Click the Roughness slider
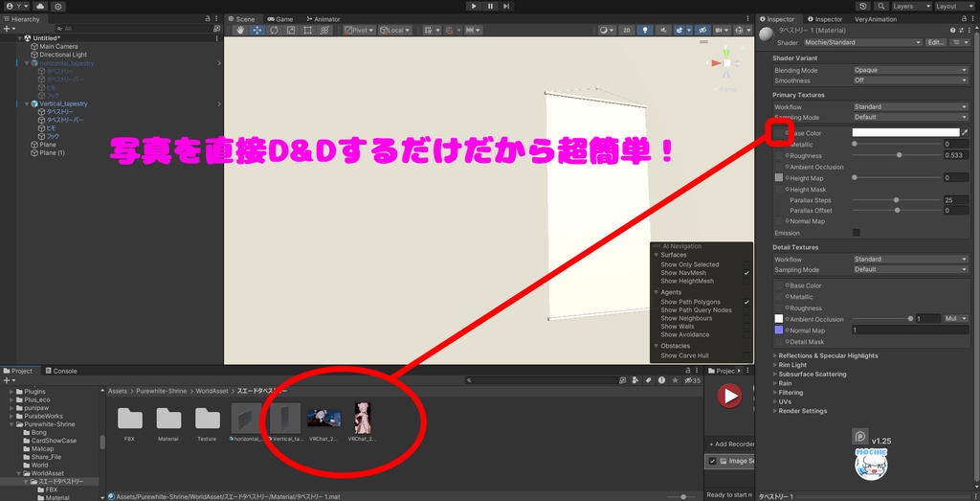This screenshot has height=501, width=980. pyautogui.click(x=896, y=155)
